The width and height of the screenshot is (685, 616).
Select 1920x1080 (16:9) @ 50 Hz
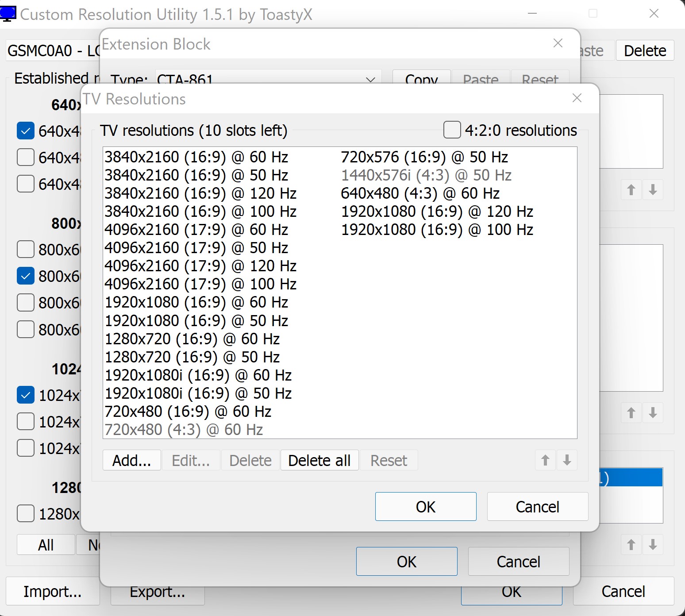tap(196, 321)
